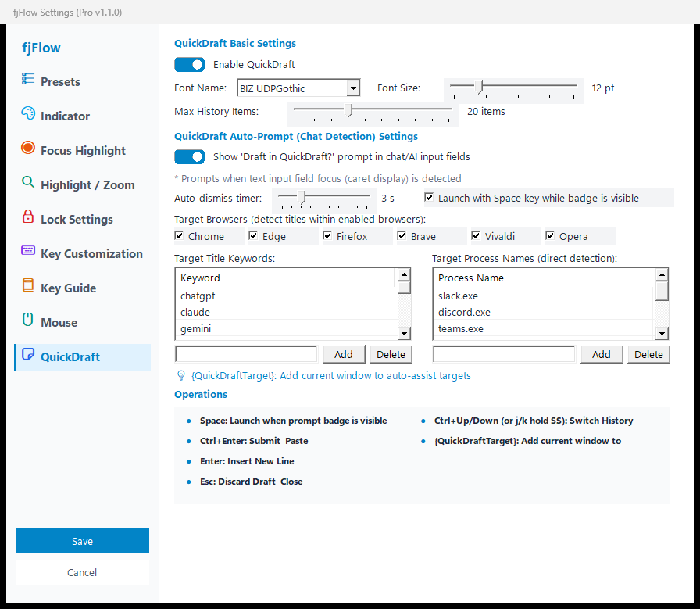This screenshot has width=700, height=609.
Task: Cancel the settings changes
Action: (82, 572)
